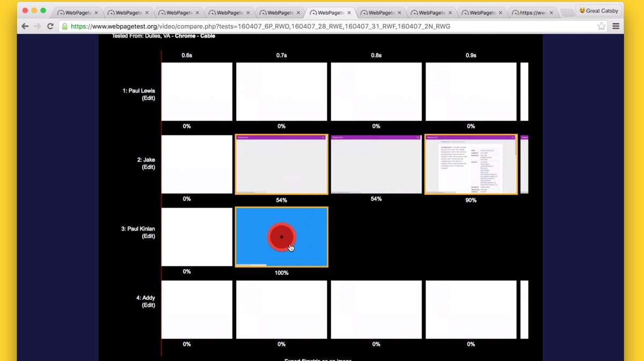Open the Great Catsby profile button
This screenshot has width=644, height=361.
click(x=598, y=10)
